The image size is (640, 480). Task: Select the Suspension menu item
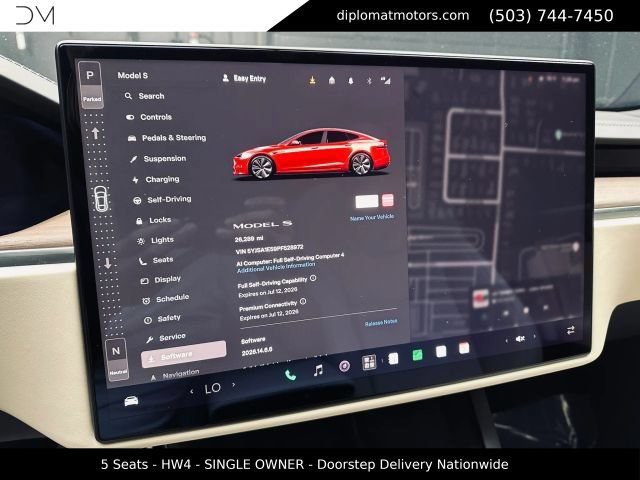(x=158, y=158)
